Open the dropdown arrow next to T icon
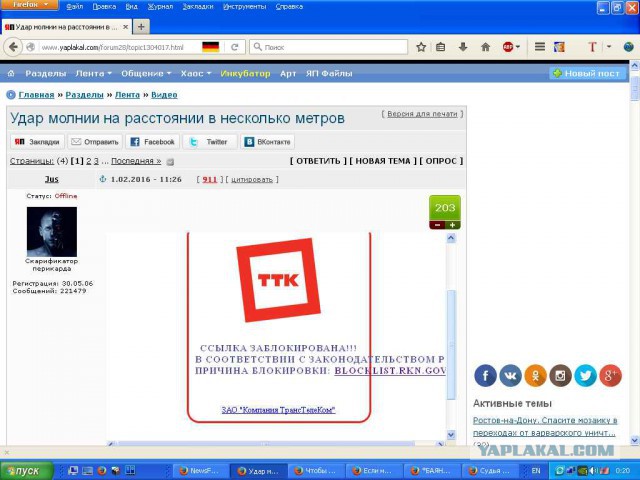 pyautogui.click(x=609, y=47)
